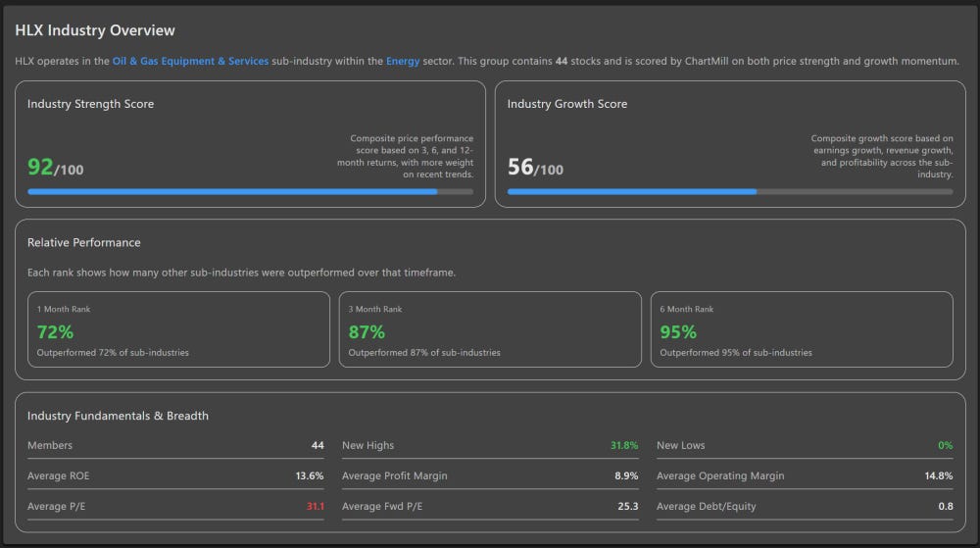Click the Industry Growth Score progress bar
980x548 pixels.
(730, 192)
